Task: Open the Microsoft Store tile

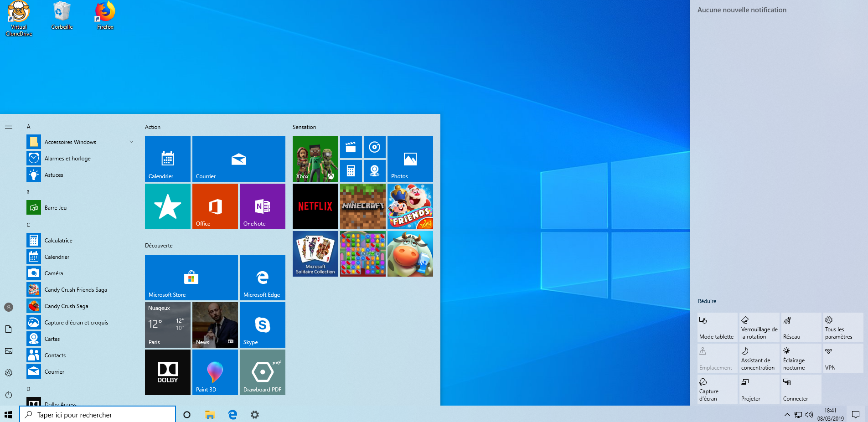Action: pyautogui.click(x=191, y=278)
